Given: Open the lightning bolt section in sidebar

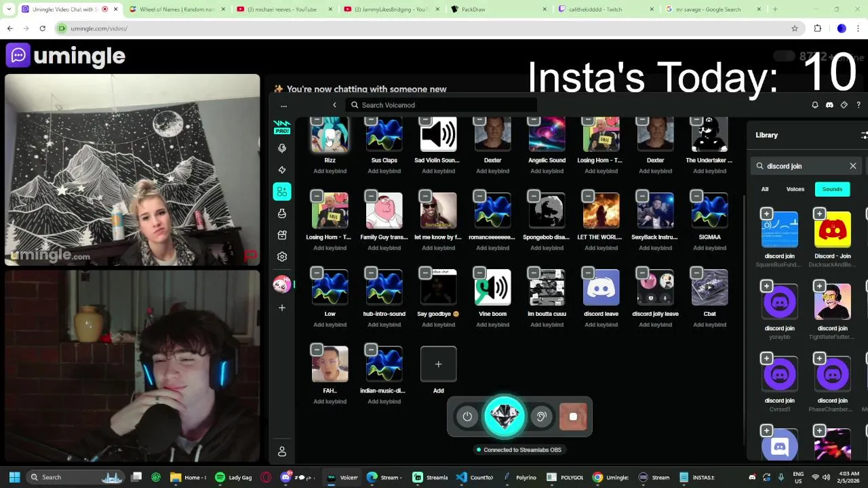Looking at the screenshot, I should tap(282, 170).
